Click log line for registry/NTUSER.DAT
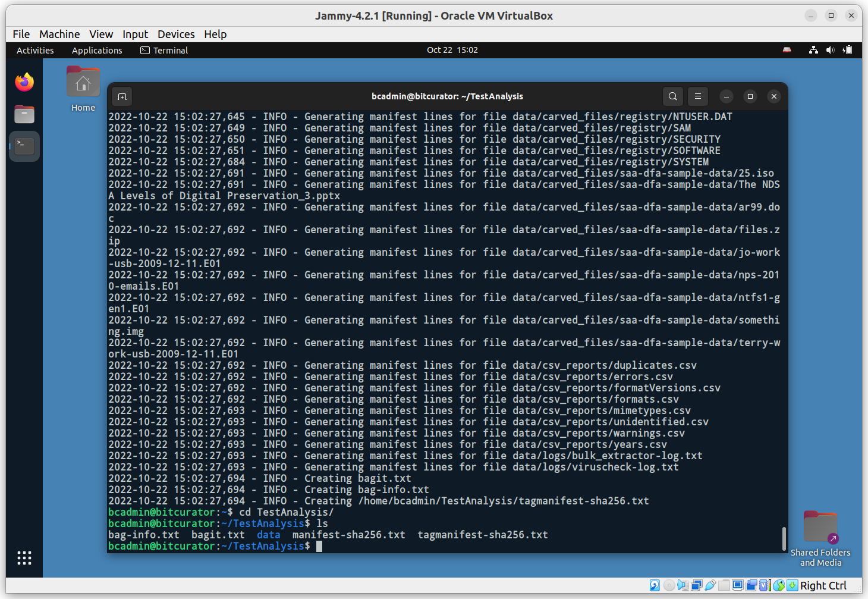 click(x=420, y=117)
